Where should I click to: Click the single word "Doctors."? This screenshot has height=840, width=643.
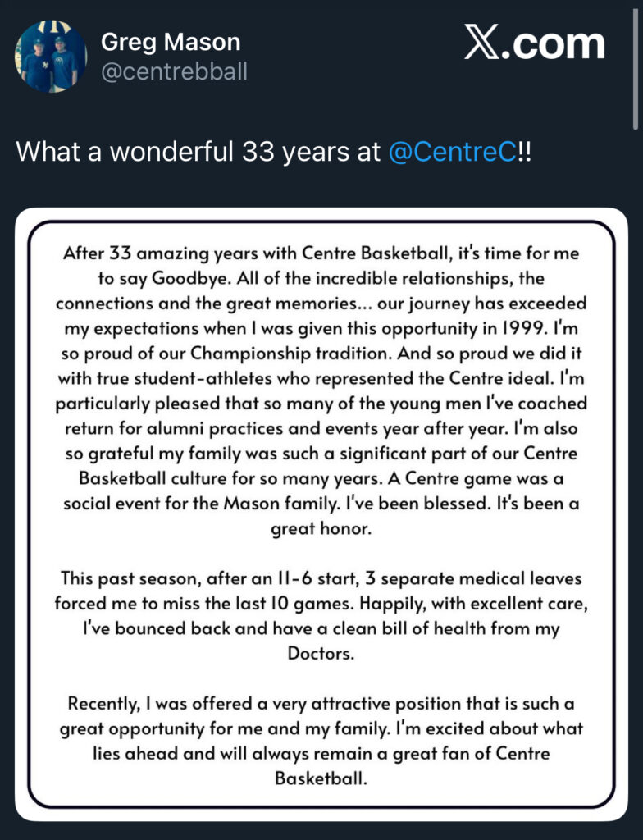321,654
